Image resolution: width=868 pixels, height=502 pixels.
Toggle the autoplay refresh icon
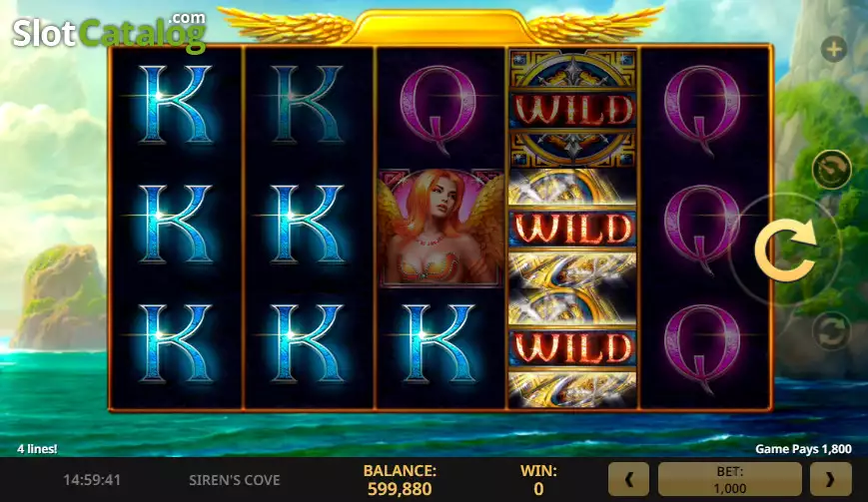pos(831,330)
